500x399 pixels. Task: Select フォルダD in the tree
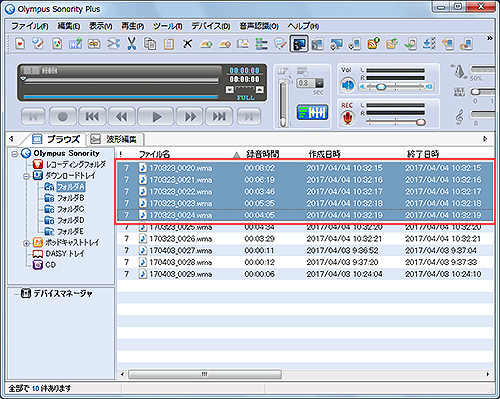[71, 220]
